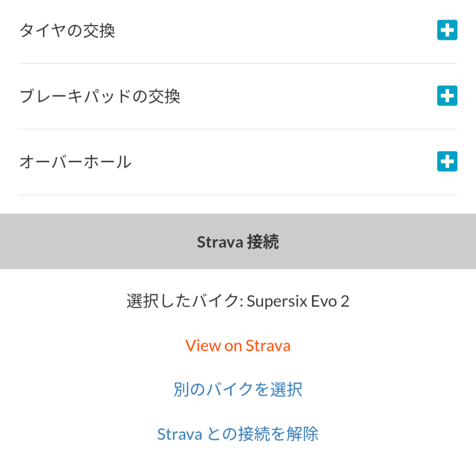Click the divider below タイヤの交換
Screen dimensions: 476x476
click(x=238, y=63)
